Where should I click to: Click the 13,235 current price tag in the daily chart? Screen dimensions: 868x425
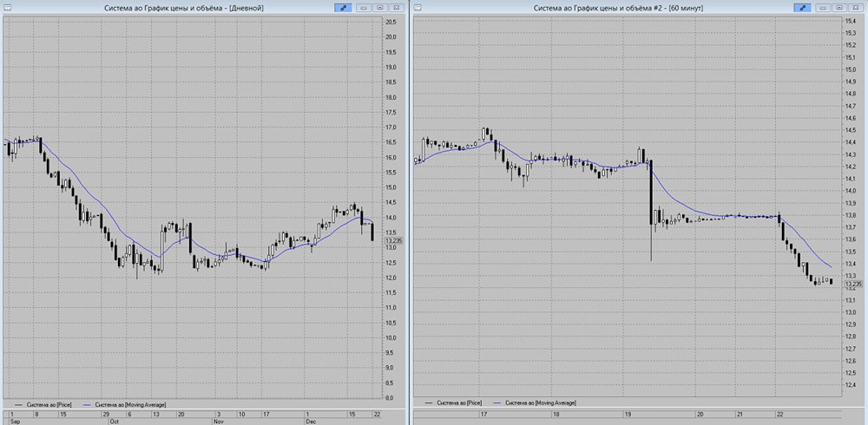tap(393, 241)
